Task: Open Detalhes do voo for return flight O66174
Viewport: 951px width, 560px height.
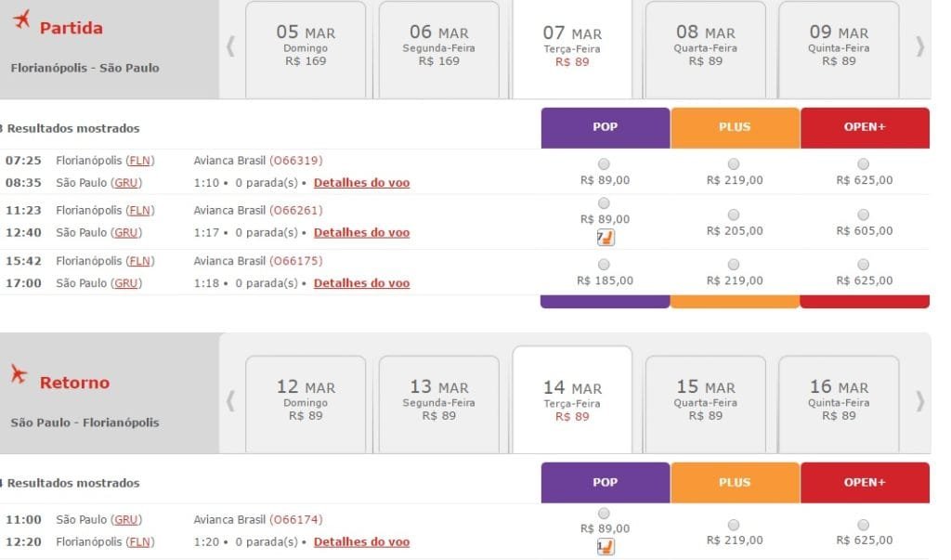Action: (361, 541)
